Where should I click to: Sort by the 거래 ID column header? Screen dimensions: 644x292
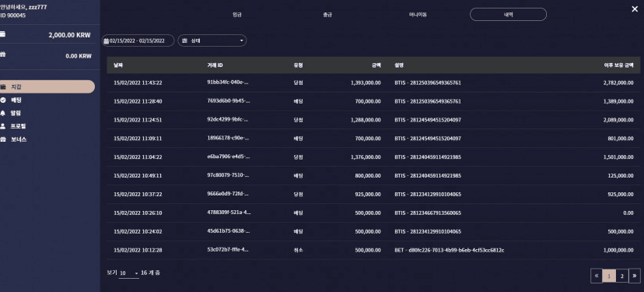(215, 65)
